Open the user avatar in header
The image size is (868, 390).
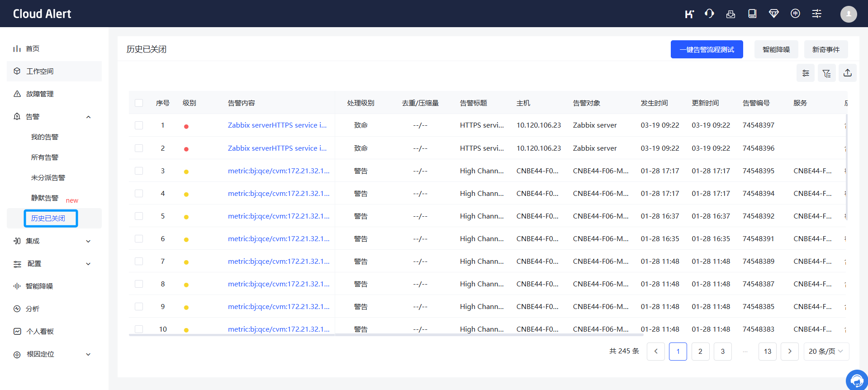click(x=849, y=14)
